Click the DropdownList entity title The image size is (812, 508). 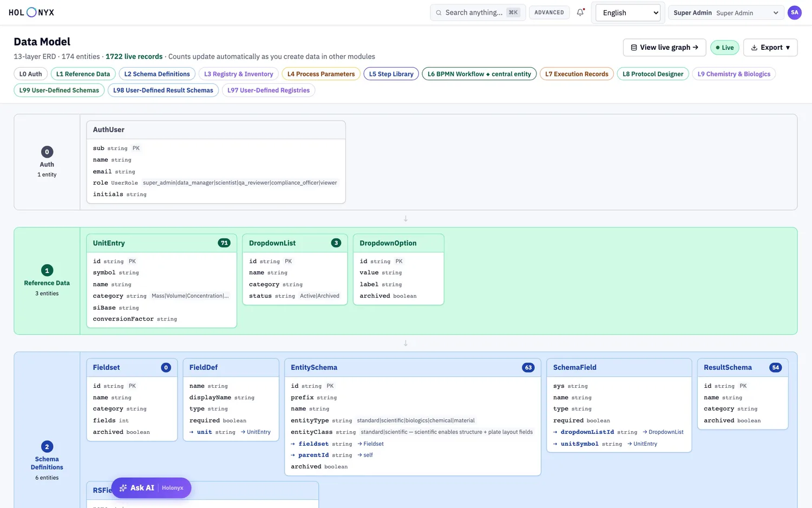point(272,243)
